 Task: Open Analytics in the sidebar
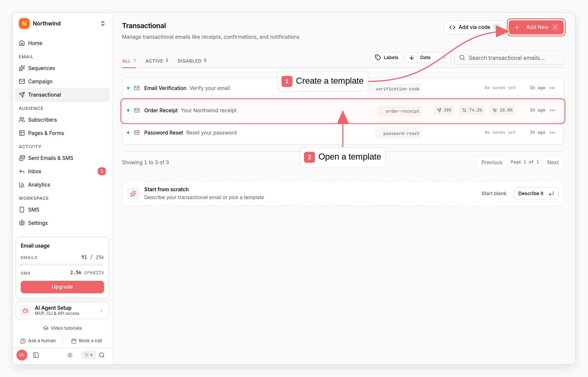pos(62,185)
